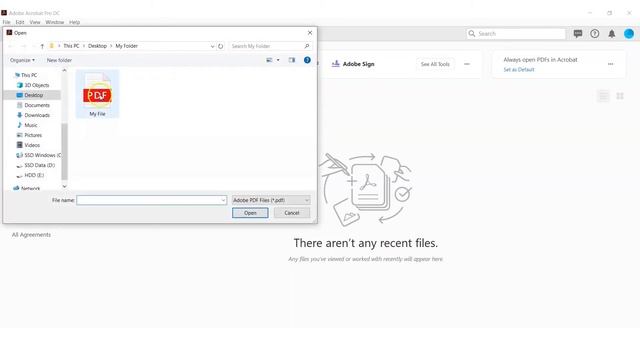Screen dimensions: 640x360
Task: Open more options beside See All Tools
Action: (x=467, y=64)
